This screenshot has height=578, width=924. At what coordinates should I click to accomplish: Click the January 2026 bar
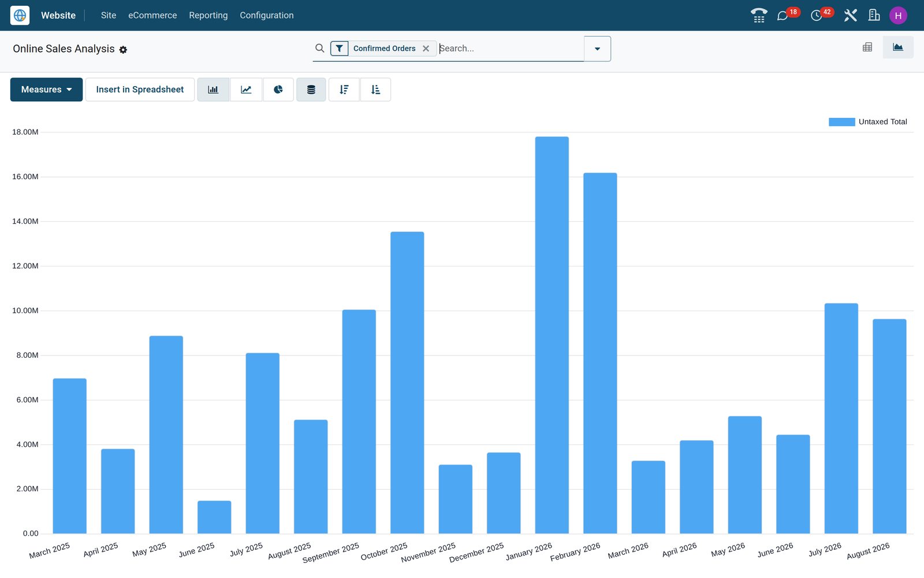point(552,335)
